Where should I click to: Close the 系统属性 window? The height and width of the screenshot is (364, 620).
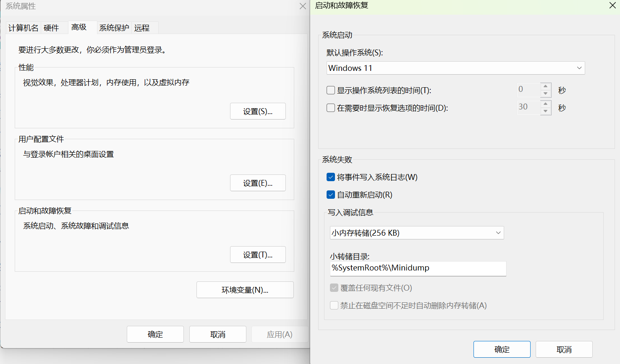coord(303,6)
